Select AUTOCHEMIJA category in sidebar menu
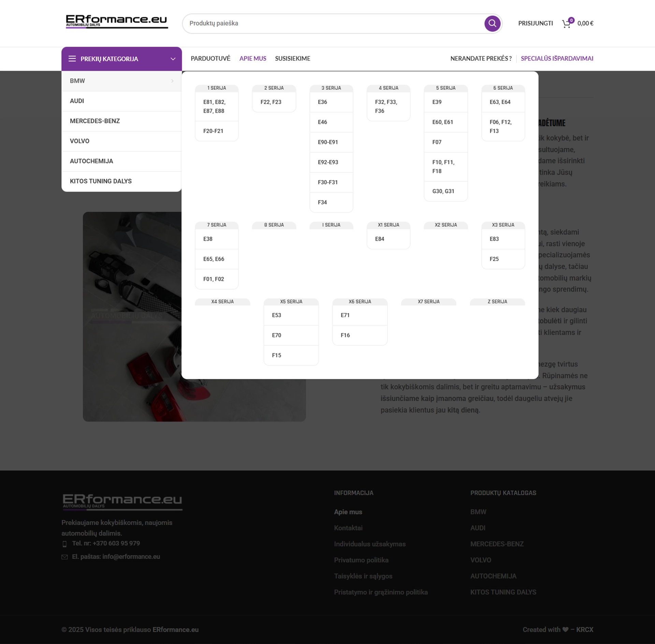This screenshot has height=644, width=655. pos(121,161)
